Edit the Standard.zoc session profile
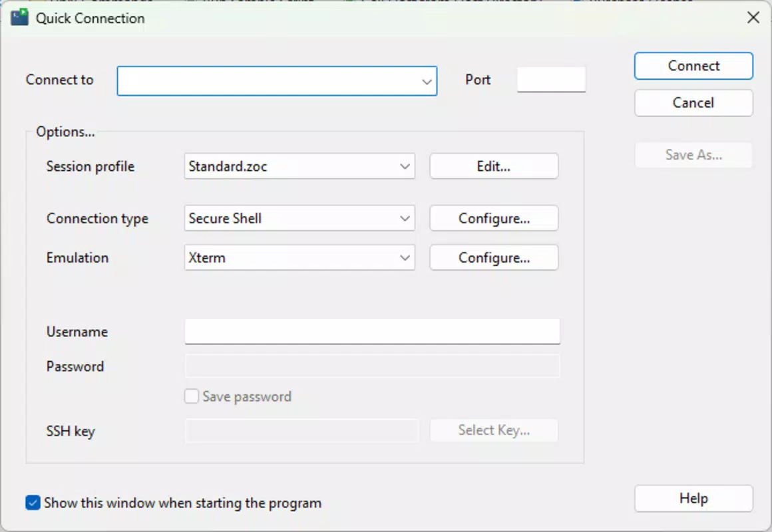Viewport: 772px width, 532px height. click(494, 166)
